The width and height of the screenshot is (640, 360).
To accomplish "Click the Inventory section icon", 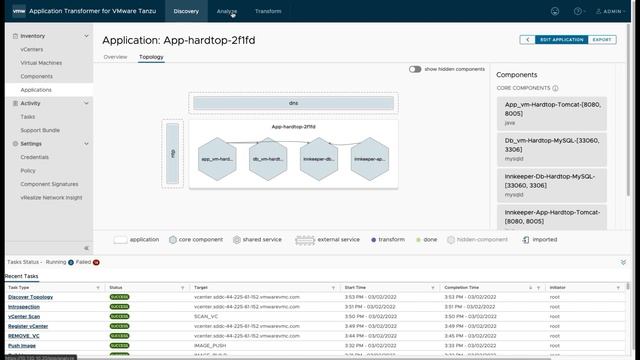I will pos(15,36).
